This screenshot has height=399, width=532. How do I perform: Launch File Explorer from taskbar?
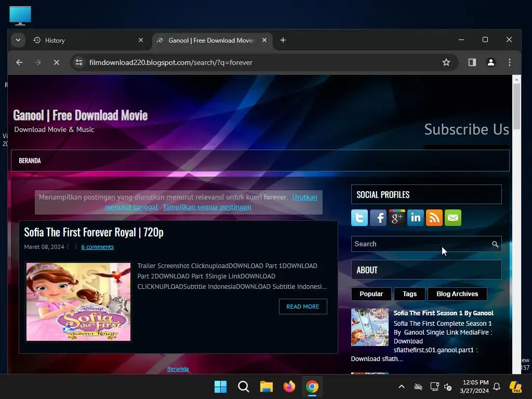click(x=267, y=387)
